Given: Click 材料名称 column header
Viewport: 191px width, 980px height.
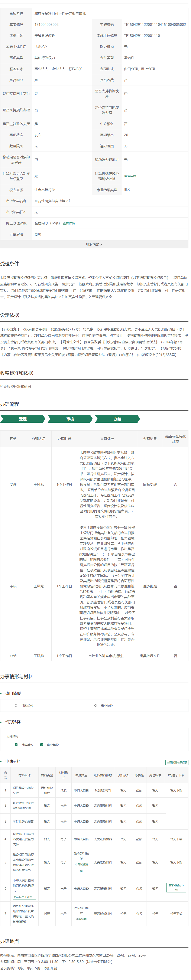Looking at the screenshot, I should coord(24,775).
